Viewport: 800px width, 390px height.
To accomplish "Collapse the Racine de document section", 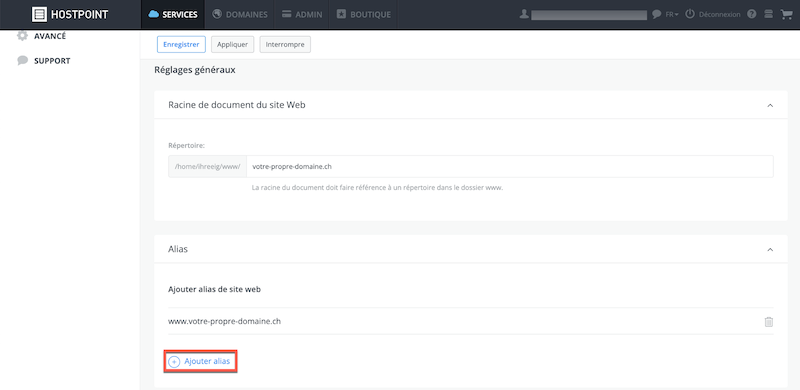I will [770, 105].
